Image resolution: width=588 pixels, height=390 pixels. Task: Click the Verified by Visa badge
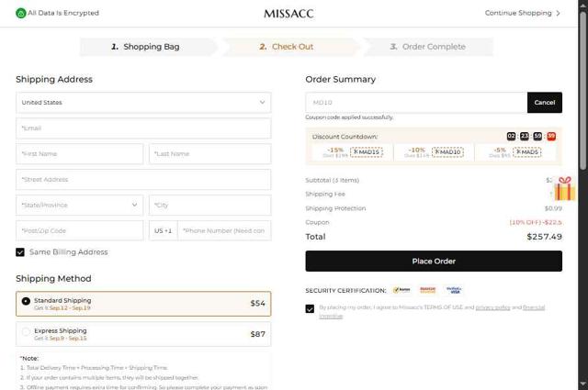[454, 290]
